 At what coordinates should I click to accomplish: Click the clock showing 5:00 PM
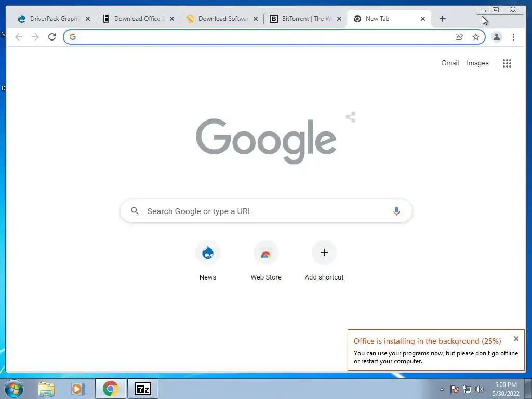[506, 389]
